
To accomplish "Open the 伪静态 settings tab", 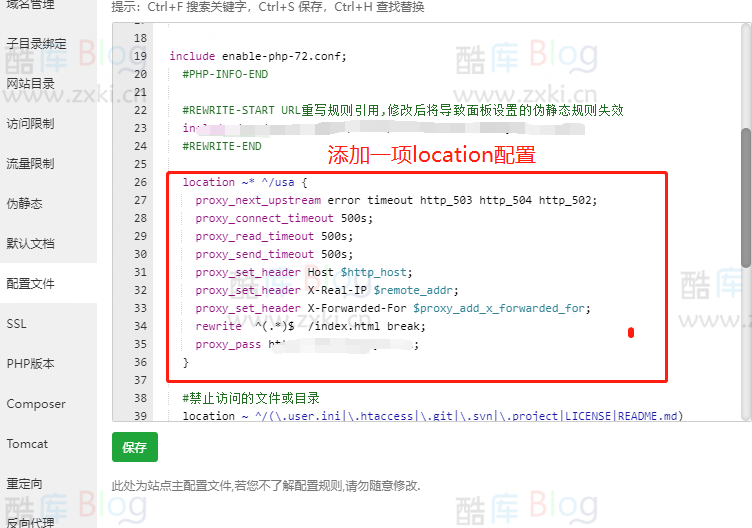I will [x=24, y=203].
